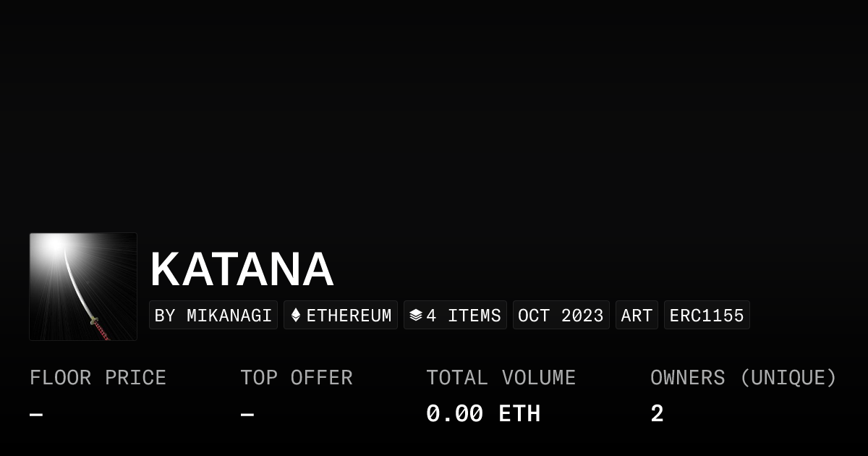Viewport: 868px width, 456px height.
Task: Select the ETHEREUM chain label text
Action: tap(349, 316)
